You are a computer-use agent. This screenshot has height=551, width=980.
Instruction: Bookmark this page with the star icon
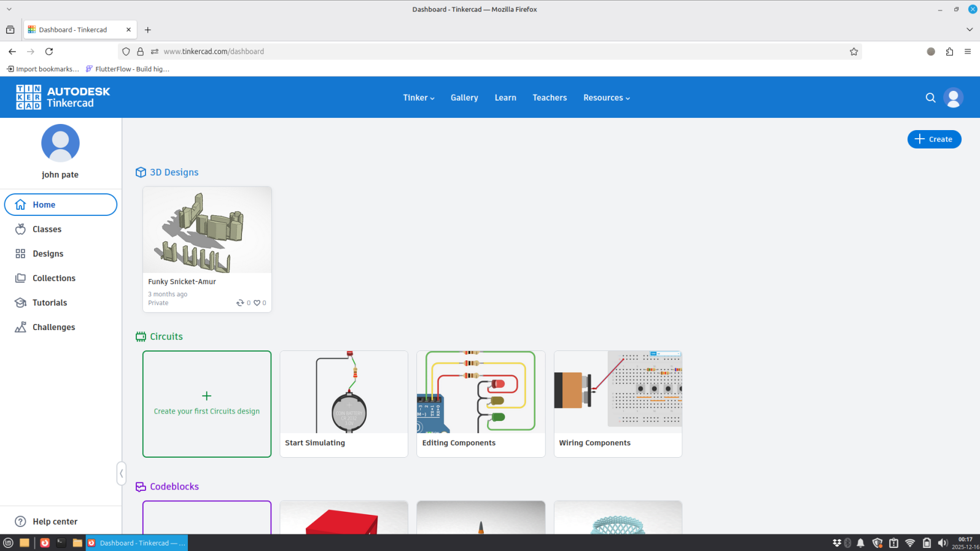point(854,52)
